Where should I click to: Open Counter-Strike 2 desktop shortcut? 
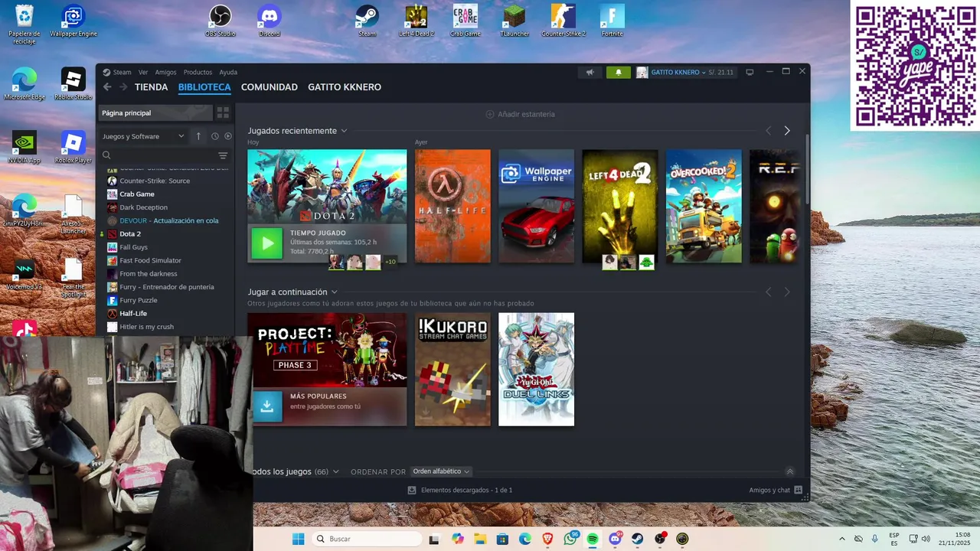(x=563, y=21)
